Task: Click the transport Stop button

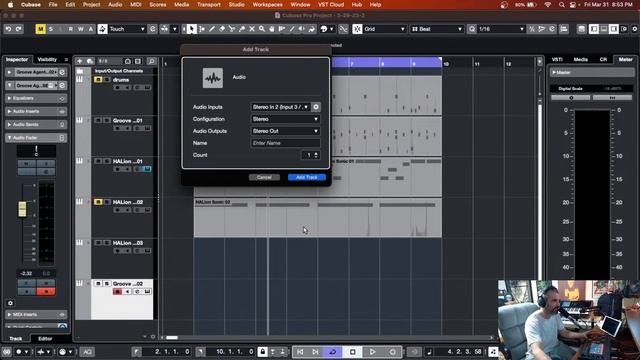Action: point(353,351)
